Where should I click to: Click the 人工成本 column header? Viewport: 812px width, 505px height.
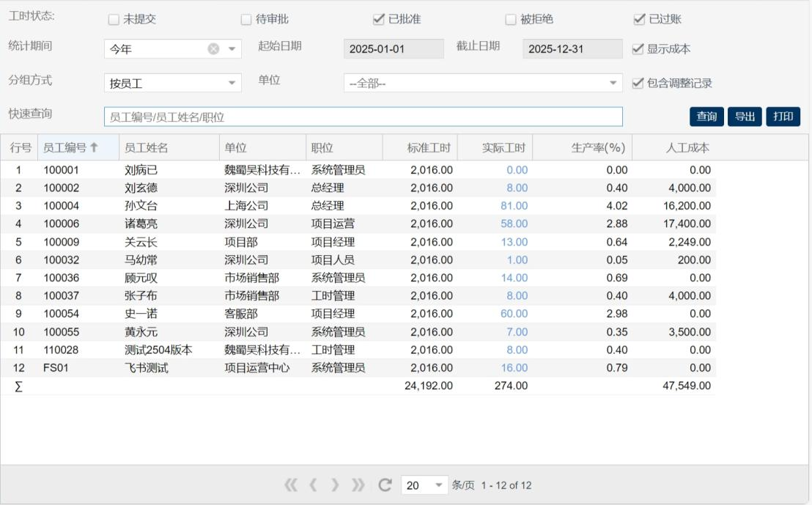coord(687,148)
